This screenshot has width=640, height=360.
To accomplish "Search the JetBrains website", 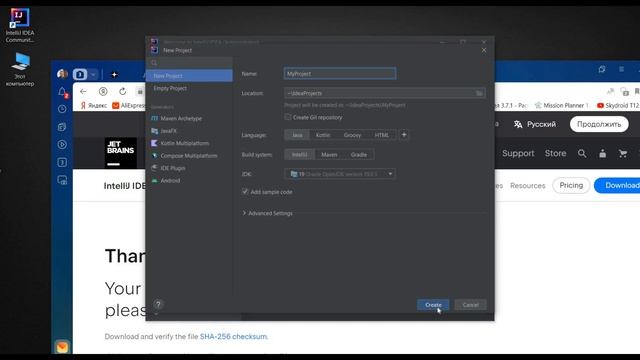I will (582, 153).
